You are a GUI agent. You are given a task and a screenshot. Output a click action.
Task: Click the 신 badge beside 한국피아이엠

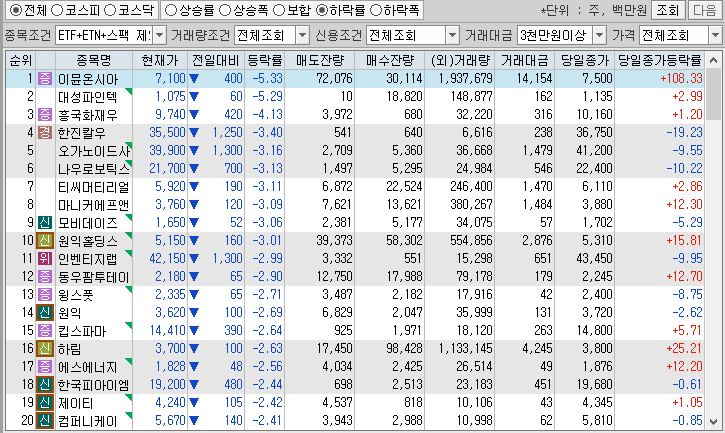pyautogui.click(x=45, y=385)
